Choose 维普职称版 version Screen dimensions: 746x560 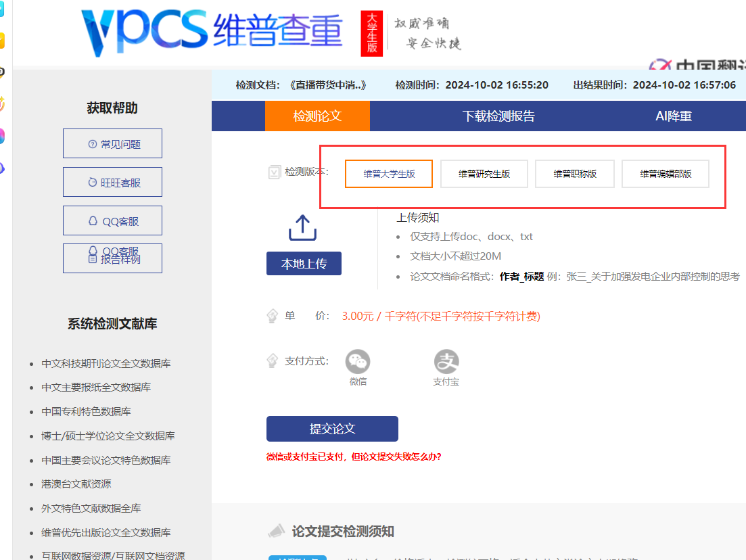tap(575, 174)
